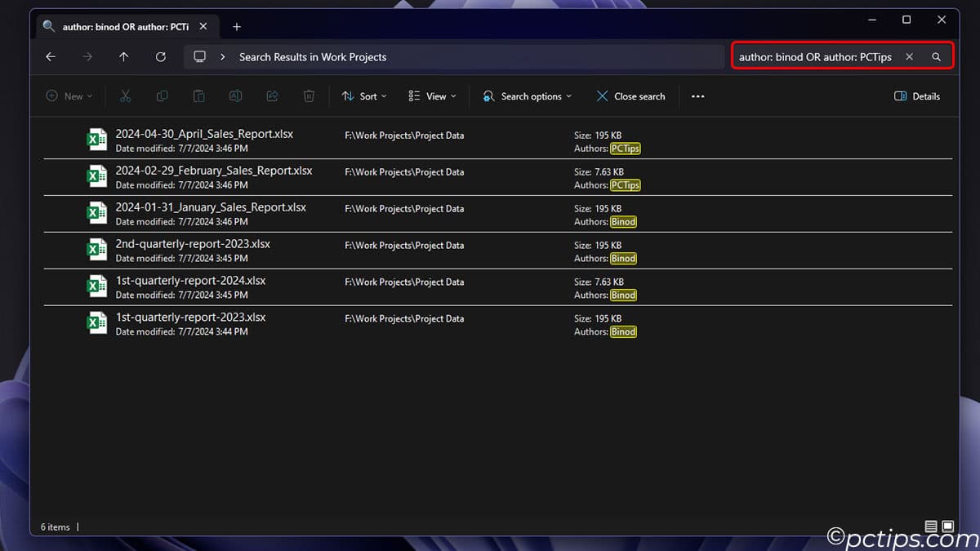Navigate up one folder level
This screenshot has width=980, height=551.
123,56
